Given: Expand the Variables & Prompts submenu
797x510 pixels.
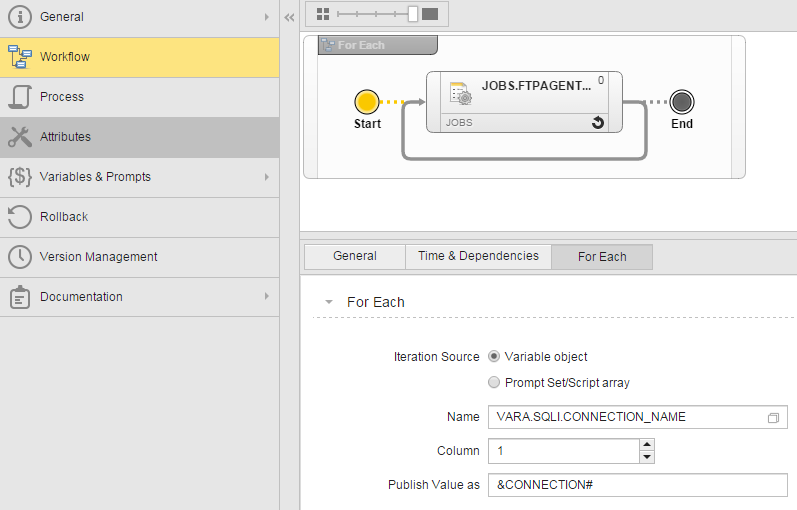Looking at the screenshot, I should (266, 177).
